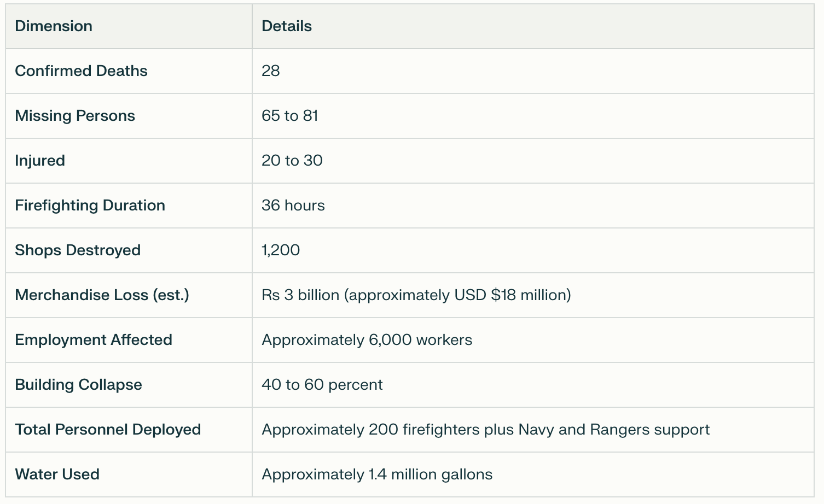The height and width of the screenshot is (504, 824).
Task: Select the Missing Persons label
Action: point(75,116)
